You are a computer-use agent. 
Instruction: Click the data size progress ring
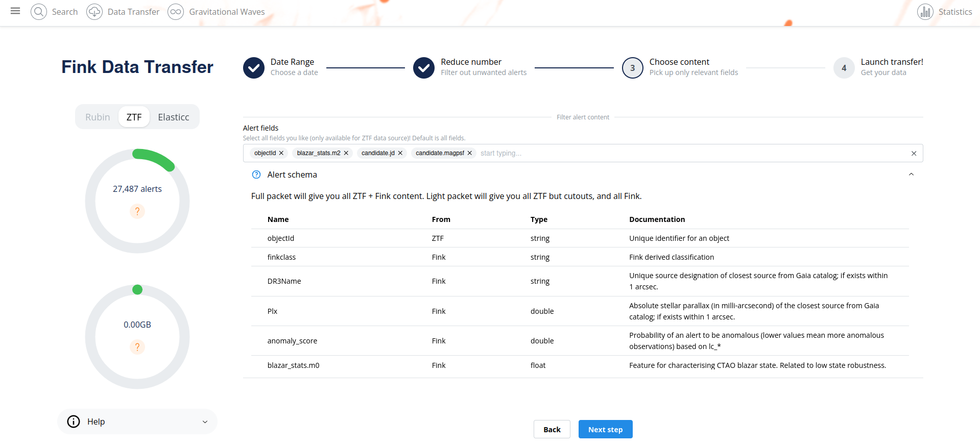click(137, 337)
